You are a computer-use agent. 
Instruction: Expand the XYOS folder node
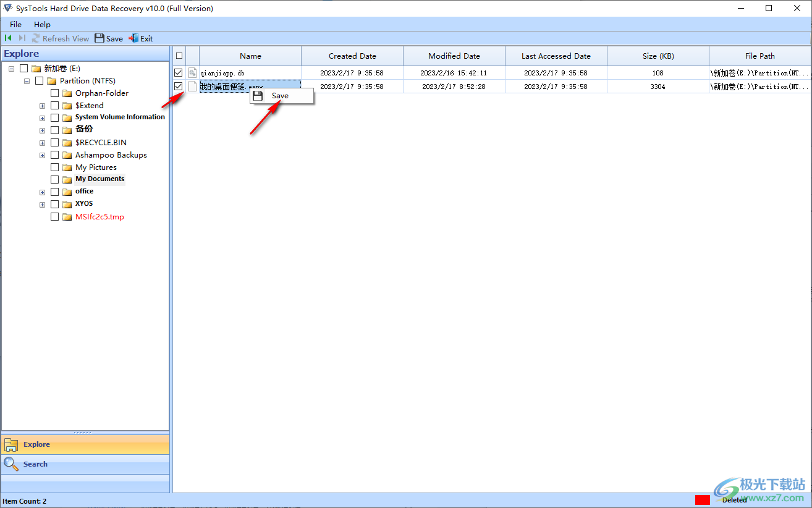point(43,204)
